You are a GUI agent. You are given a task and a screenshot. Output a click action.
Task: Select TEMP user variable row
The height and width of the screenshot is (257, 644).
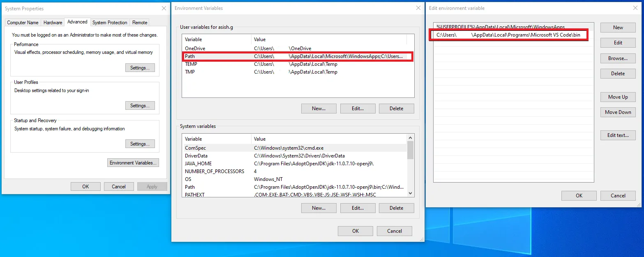(x=298, y=64)
